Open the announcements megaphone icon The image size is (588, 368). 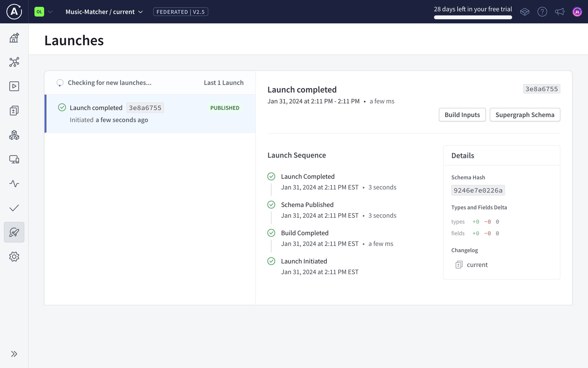tap(560, 12)
